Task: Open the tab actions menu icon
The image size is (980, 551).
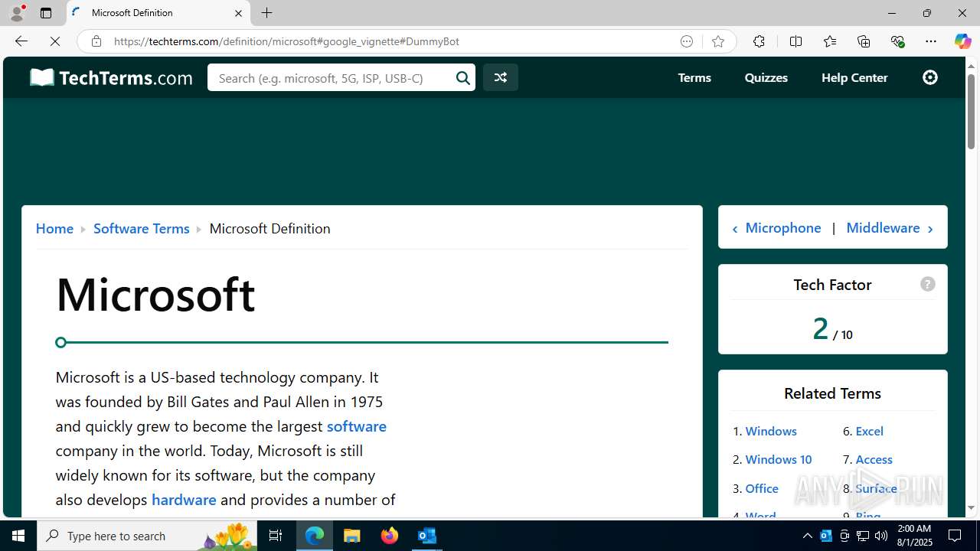Action: [x=46, y=13]
